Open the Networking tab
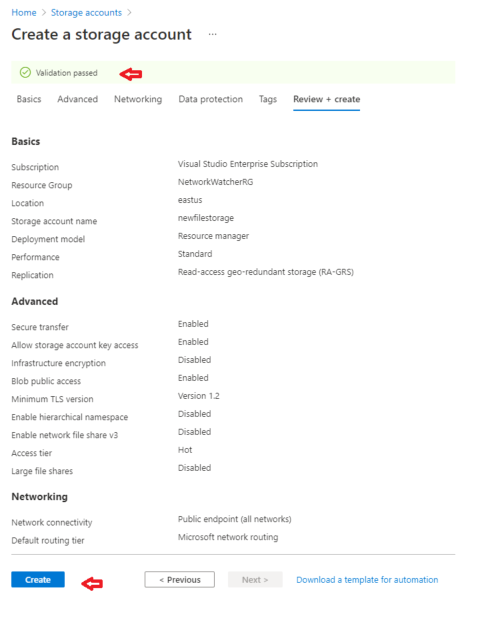The height and width of the screenshot is (619, 499). 138,99
